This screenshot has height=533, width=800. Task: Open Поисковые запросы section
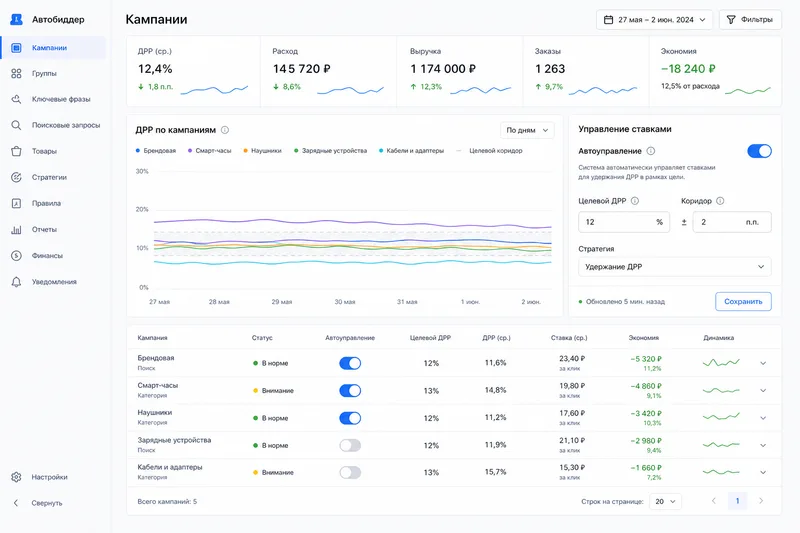click(x=66, y=125)
